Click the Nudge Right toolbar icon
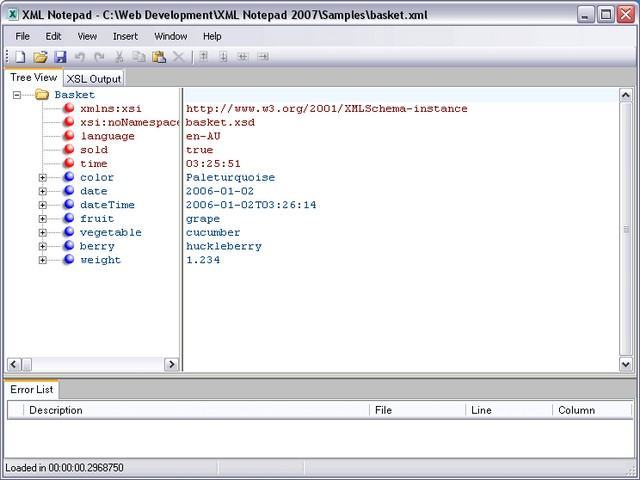The height and width of the screenshot is (480, 640). [263, 57]
